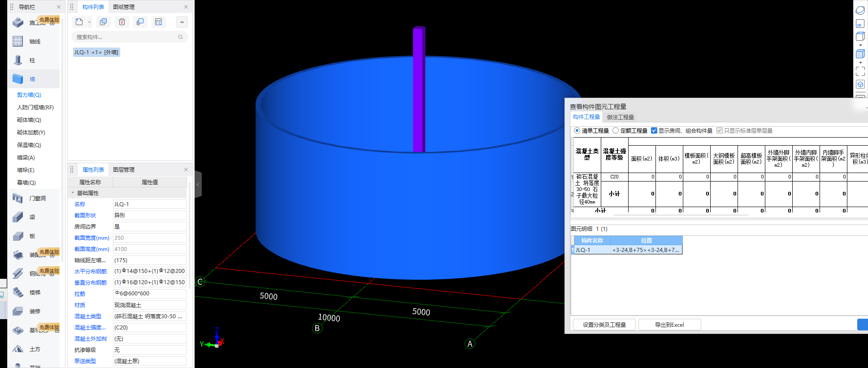
Task: Switch to the 做法工程量 tab
Action: 620,117
